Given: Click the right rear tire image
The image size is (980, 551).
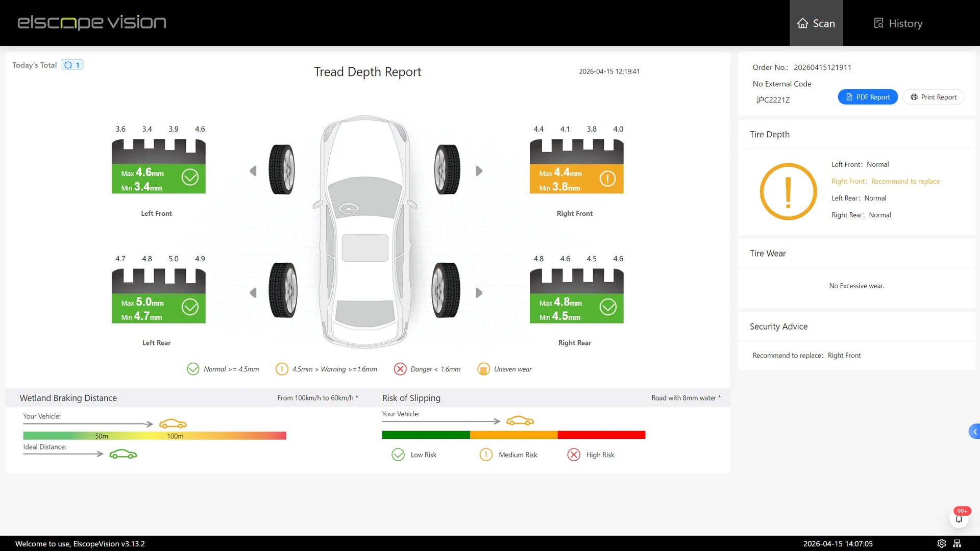Looking at the screenshot, I should [x=446, y=290].
